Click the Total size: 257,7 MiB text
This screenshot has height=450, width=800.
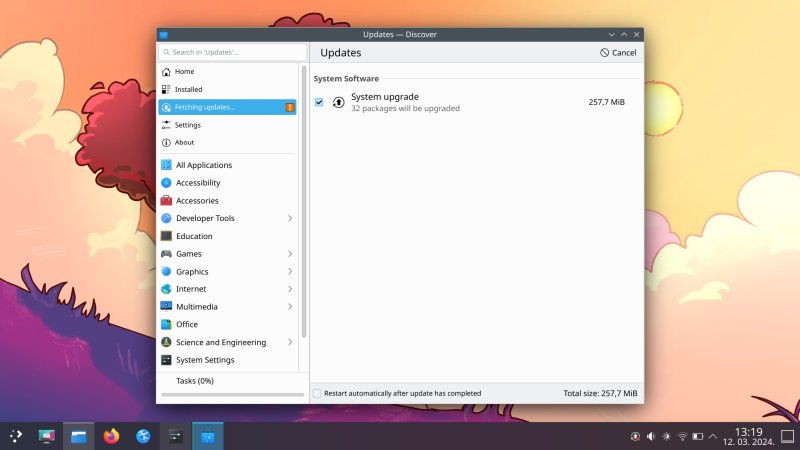[x=600, y=393]
